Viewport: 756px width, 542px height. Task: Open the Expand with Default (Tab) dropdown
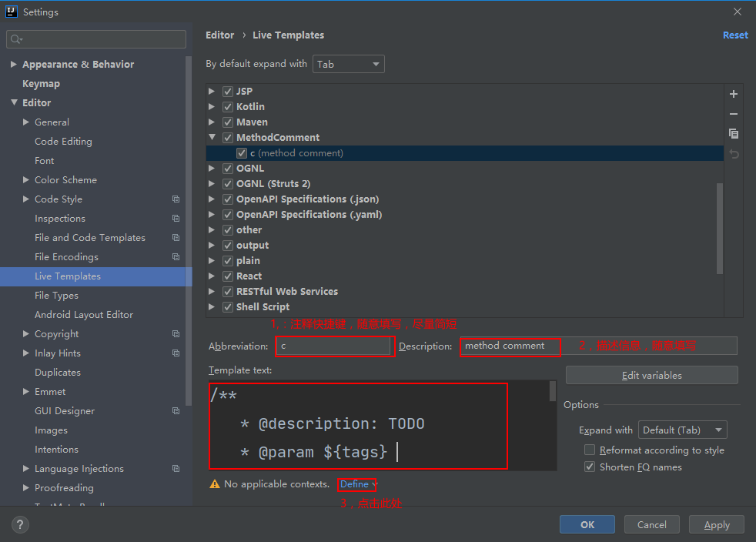pos(682,430)
